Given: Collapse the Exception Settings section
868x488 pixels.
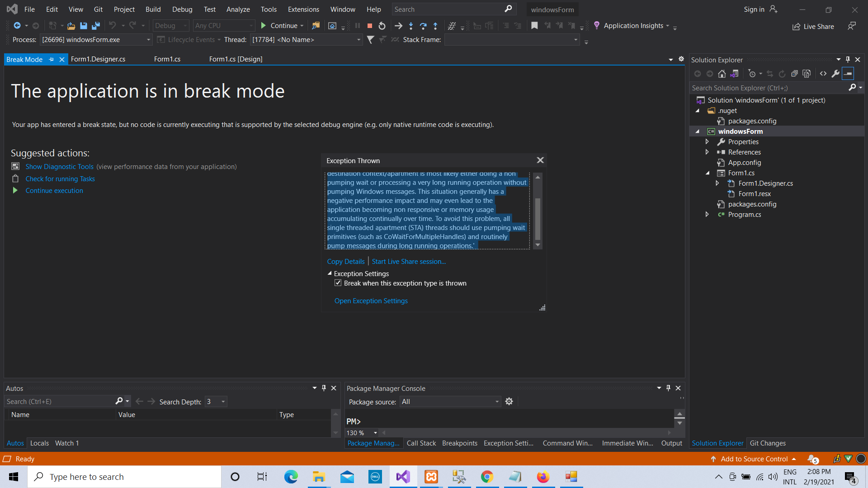Looking at the screenshot, I should 330,273.
